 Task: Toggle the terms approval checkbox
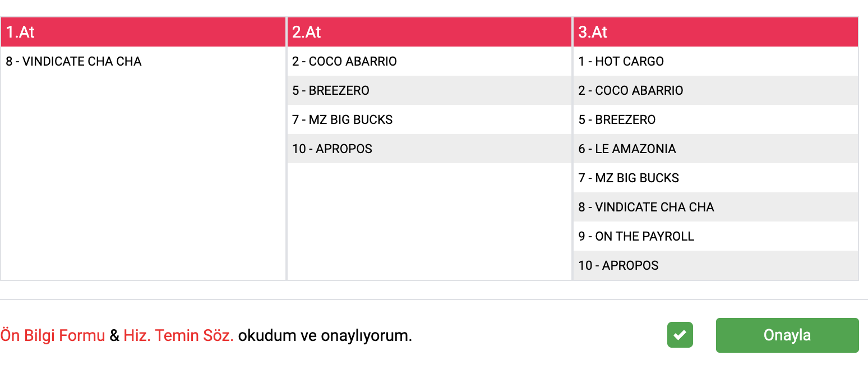tap(680, 335)
